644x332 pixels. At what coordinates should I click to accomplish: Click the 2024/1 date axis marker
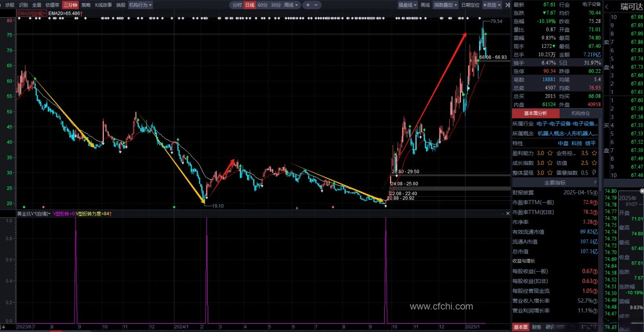182,327
